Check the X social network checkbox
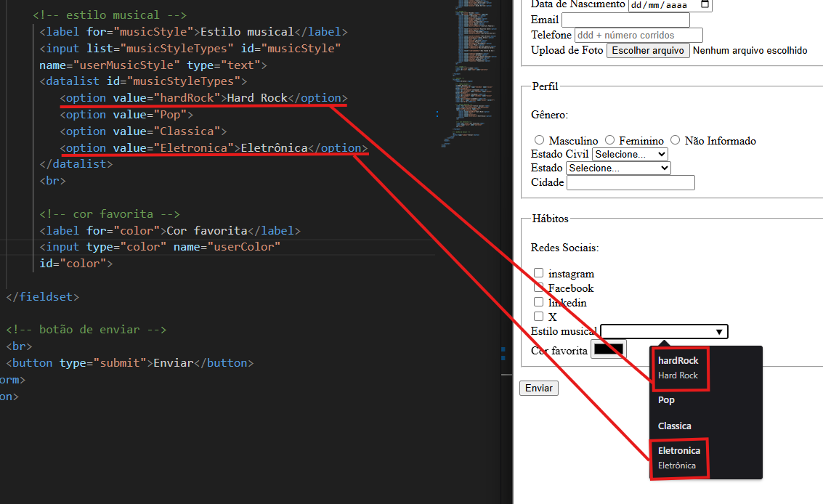 pos(538,316)
